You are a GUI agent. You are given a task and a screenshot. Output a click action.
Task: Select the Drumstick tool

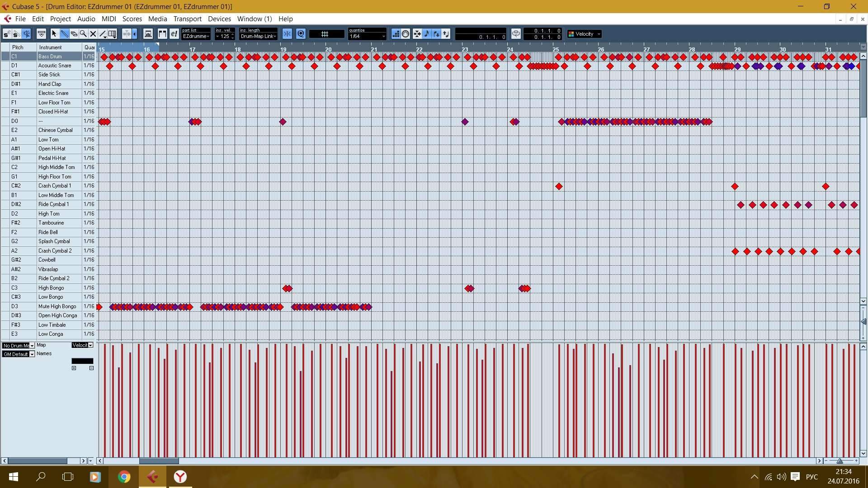coord(64,34)
